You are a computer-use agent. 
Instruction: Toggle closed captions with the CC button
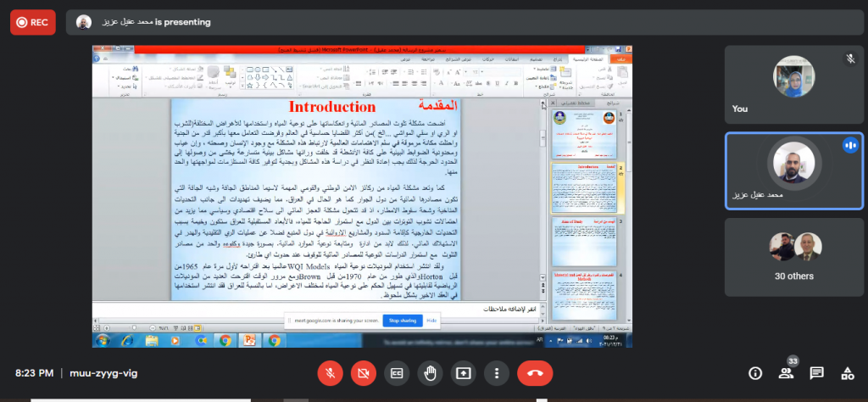click(x=396, y=372)
